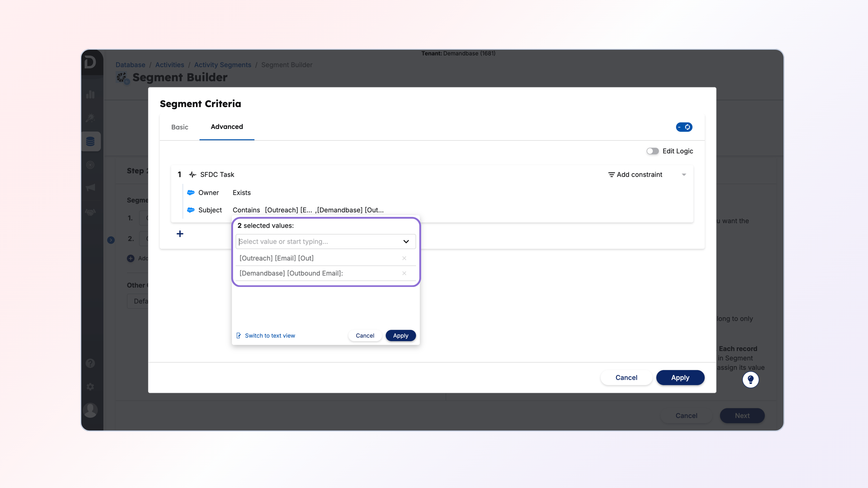
Task: Expand the Select value dropdown chevron
Action: [406, 242]
